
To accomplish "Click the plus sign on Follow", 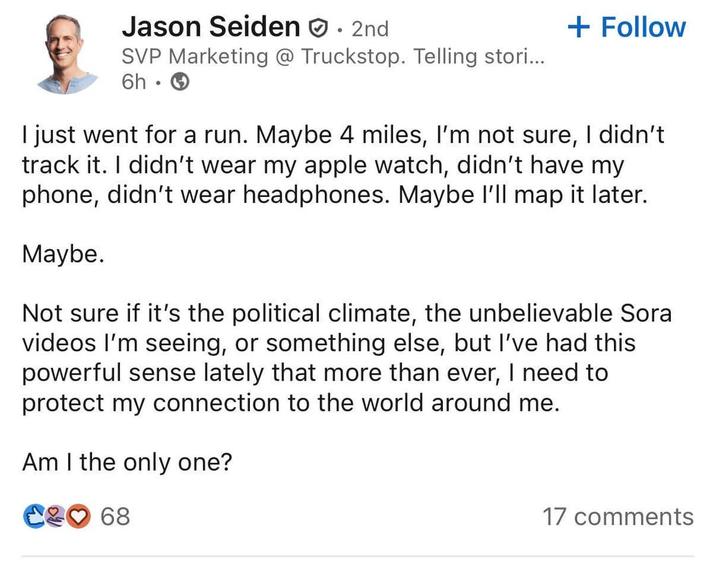I will click(577, 27).
